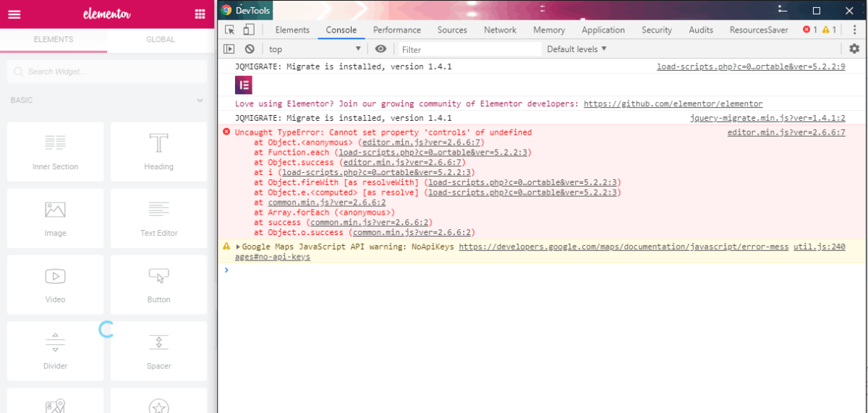Click the Uncaught TypeError message text
This screenshot has height=413, width=868.
383,132
